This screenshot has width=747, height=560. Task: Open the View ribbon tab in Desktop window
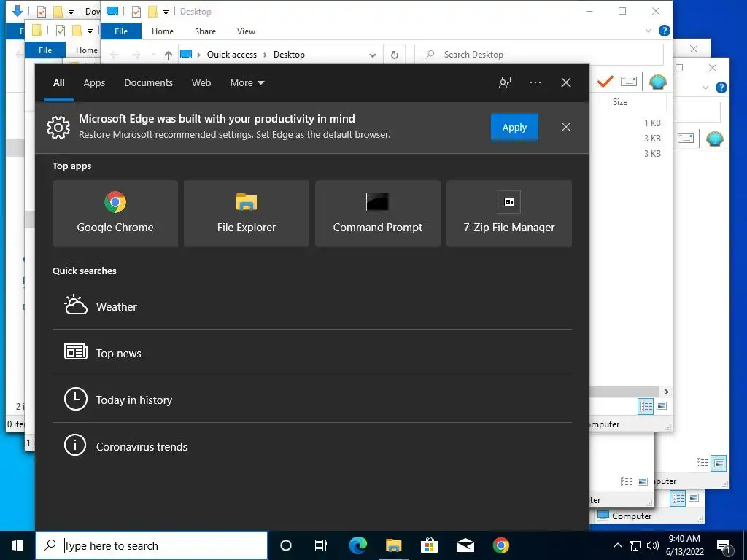pos(247,31)
